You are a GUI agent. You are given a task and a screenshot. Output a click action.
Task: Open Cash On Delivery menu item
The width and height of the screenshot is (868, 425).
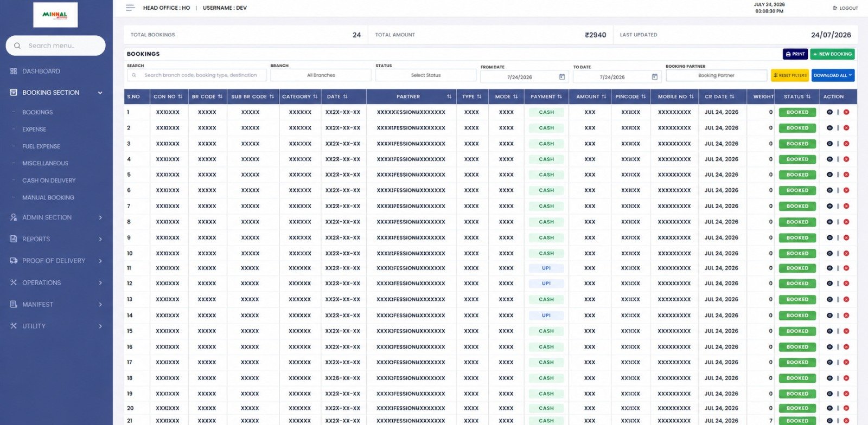[49, 181]
